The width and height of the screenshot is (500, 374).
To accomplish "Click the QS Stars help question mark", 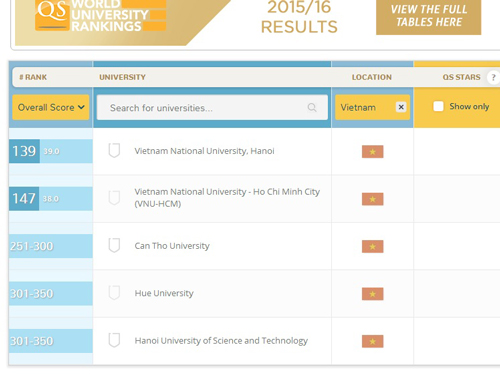I will click(493, 77).
